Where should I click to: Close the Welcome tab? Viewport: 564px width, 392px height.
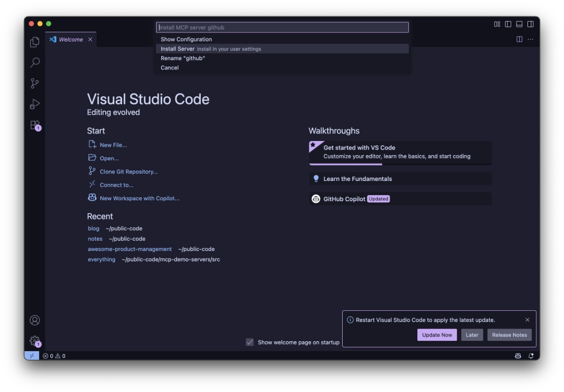coord(90,39)
